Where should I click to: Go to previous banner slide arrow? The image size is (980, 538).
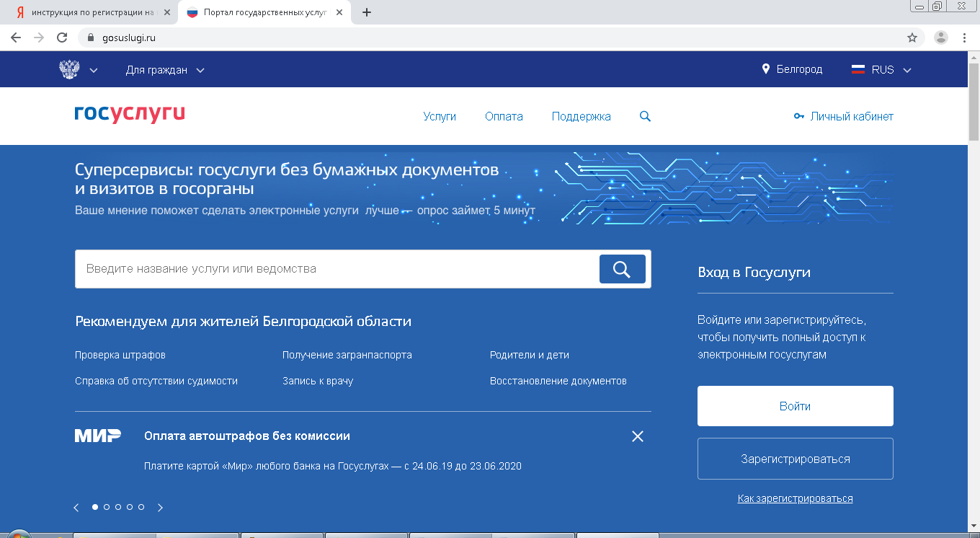76,508
